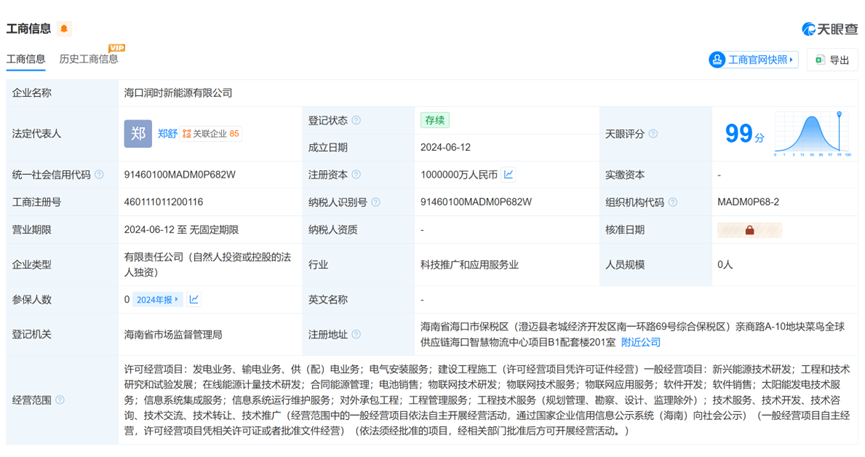Click trend chart icon beside 参保人数
The image size is (865, 457).
pyautogui.click(x=194, y=299)
